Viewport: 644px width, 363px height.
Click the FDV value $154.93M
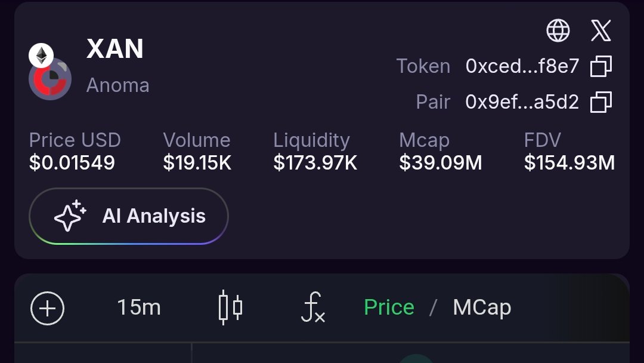click(569, 163)
